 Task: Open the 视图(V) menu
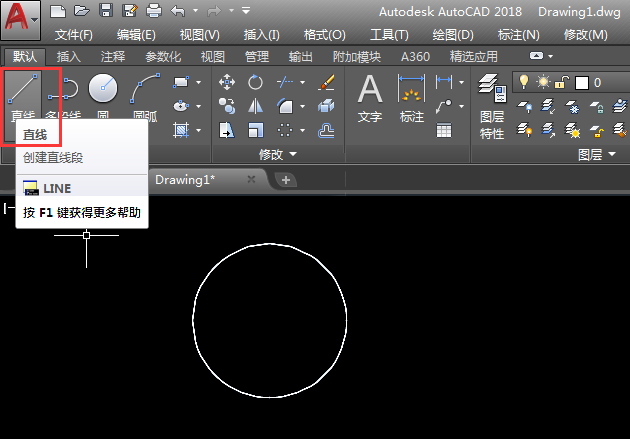(x=200, y=35)
